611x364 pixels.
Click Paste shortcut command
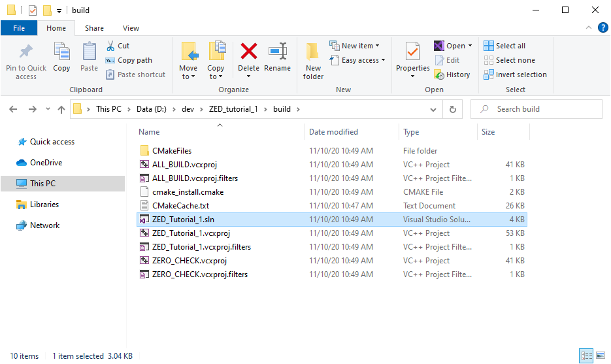coord(136,74)
